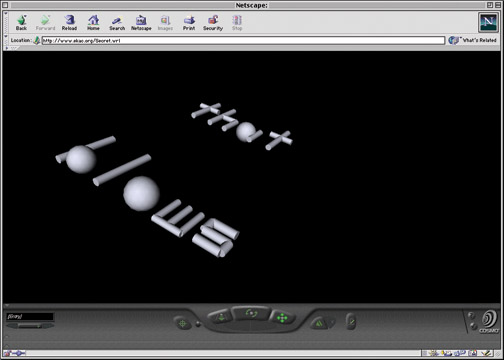Open the Search toolbar button

(x=117, y=23)
